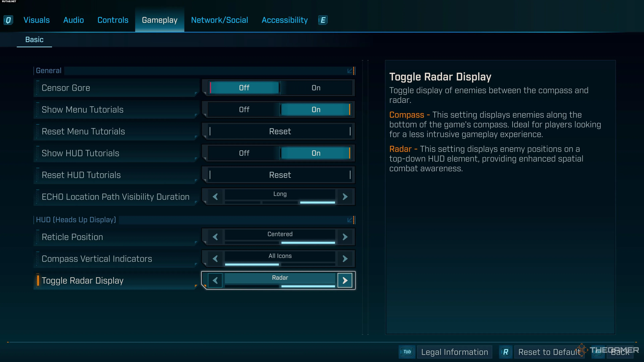Click left arrow for Compass Vertical Indicators
Viewport: 644px width, 362px height.
215,259
